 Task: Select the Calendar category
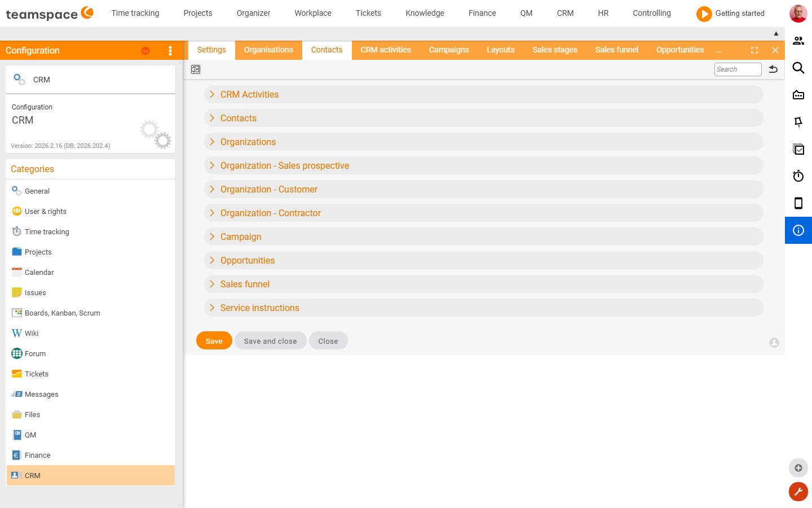point(91,272)
